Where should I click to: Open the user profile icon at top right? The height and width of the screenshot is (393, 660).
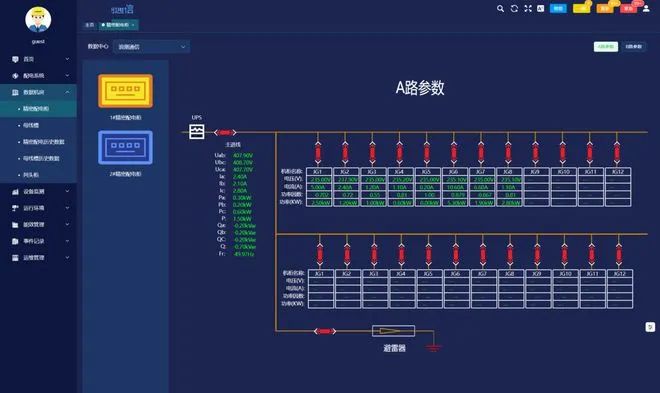(646, 8)
